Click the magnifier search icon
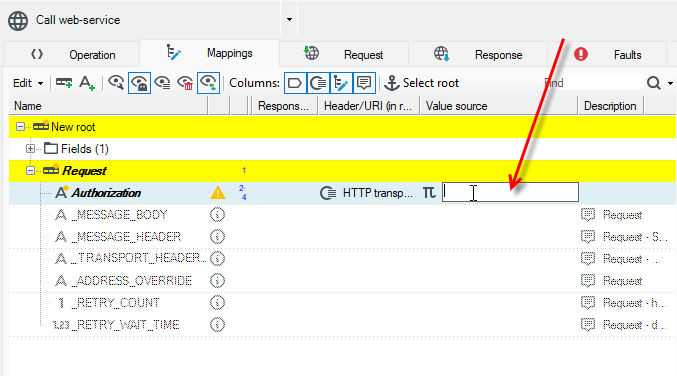Image resolution: width=677 pixels, height=376 pixels. click(654, 83)
